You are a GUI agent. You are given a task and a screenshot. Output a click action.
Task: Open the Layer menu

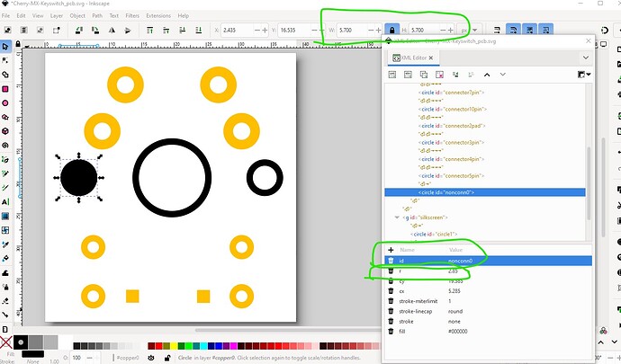[x=56, y=16]
